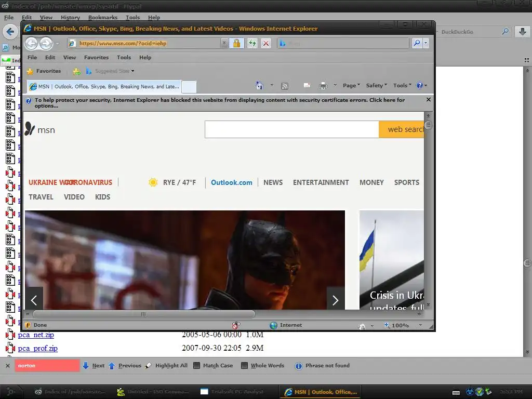532x399 pixels.
Task: Click find Next arrow button
Action: click(94, 365)
